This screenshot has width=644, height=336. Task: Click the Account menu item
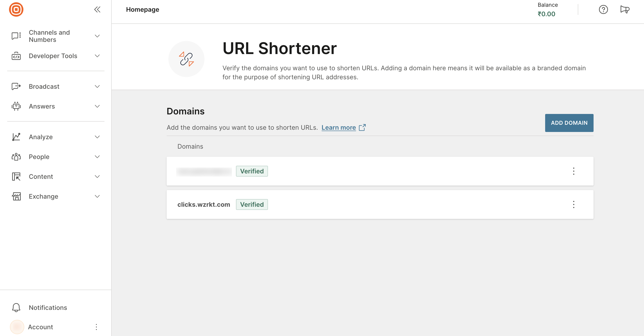(41, 327)
